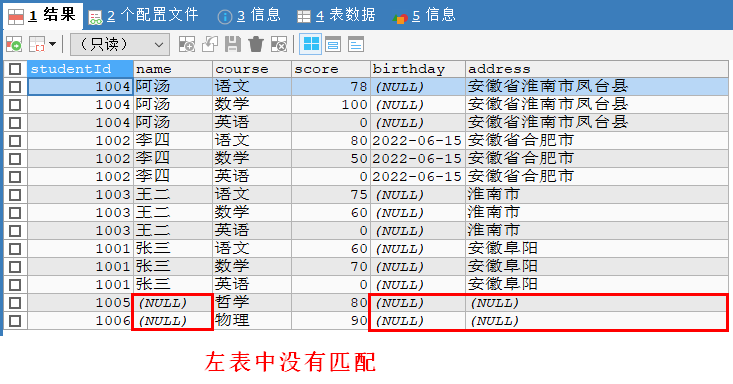This screenshot has width=733, height=384.
Task: Open the 3 信息 tab
Action: pos(249,15)
